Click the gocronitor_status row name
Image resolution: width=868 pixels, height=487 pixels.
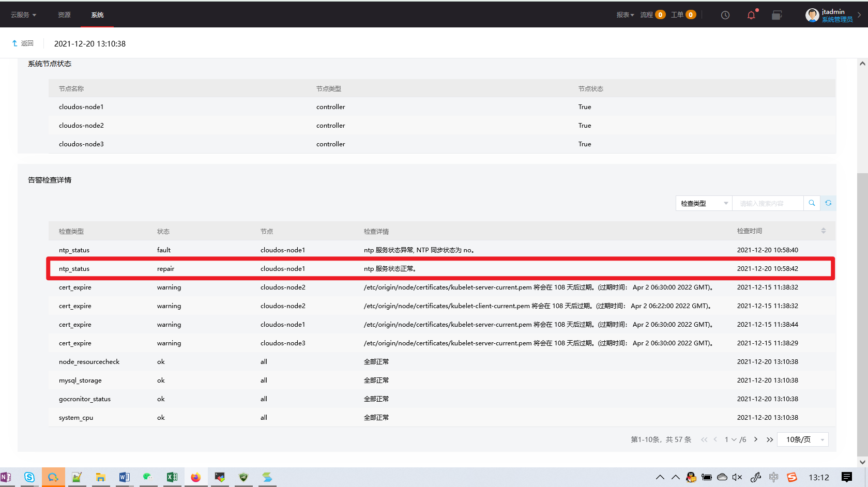tap(85, 399)
